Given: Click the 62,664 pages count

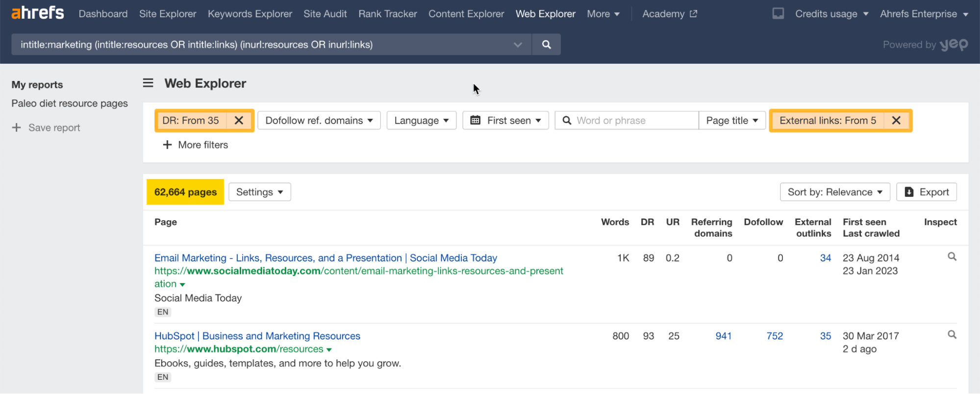Looking at the screenshot, I should (185, 192).
